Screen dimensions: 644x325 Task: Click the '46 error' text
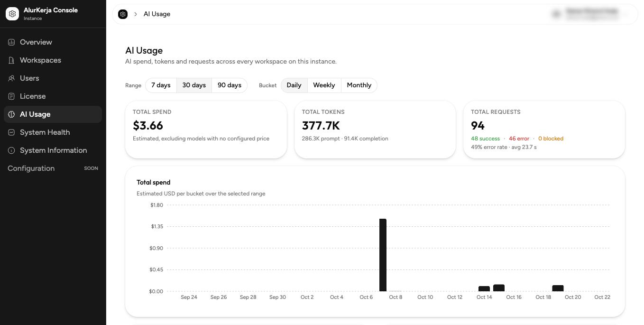click(519, 139)
